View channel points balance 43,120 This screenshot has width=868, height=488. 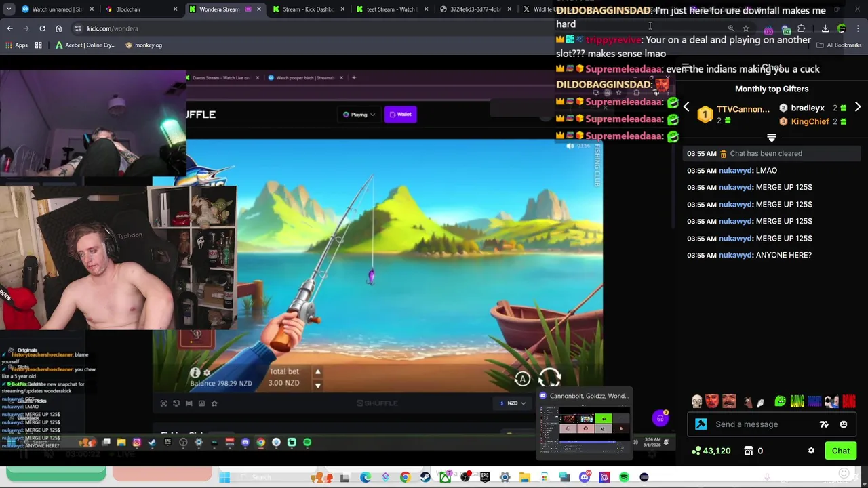[711, 451]
